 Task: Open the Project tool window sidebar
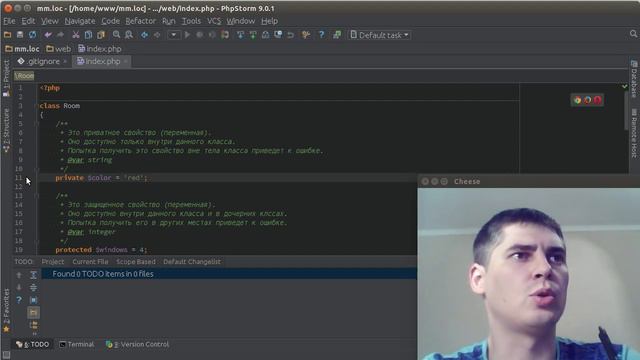click(6, 78)
